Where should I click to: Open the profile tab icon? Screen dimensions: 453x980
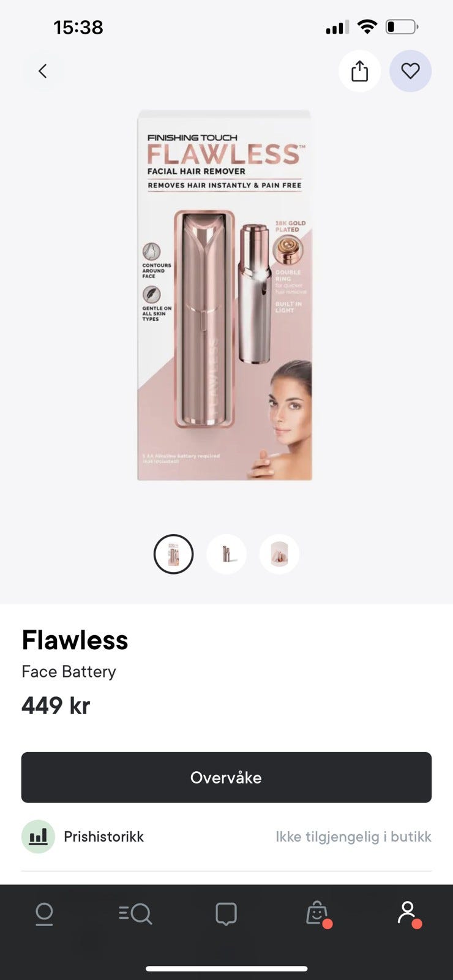[x=408, y=914]
